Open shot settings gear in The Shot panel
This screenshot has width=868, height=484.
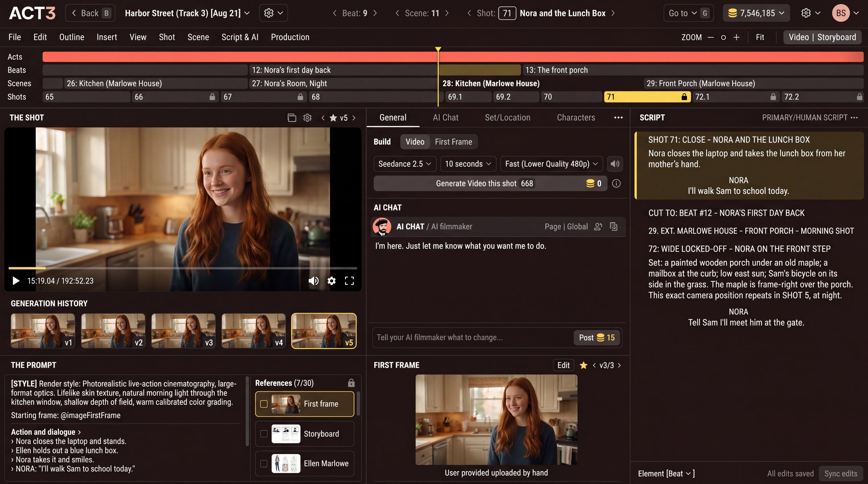point(307,118)
